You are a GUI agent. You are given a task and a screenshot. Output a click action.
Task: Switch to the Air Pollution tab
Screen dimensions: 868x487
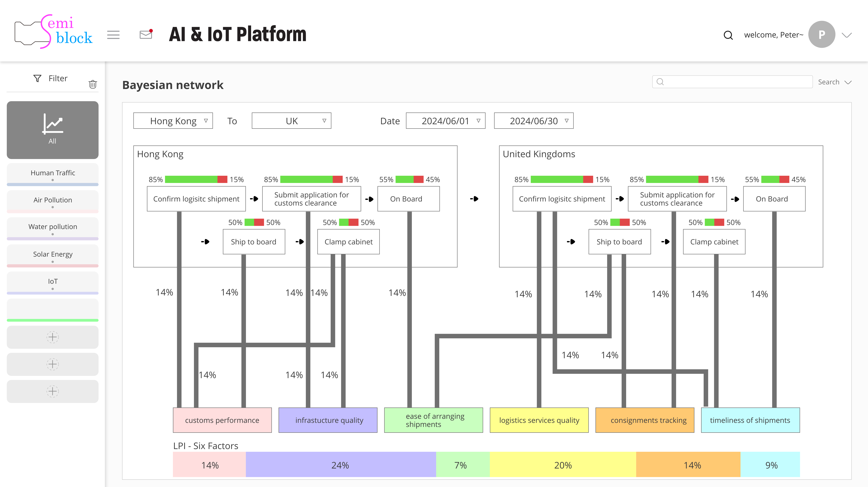(53, 201)
